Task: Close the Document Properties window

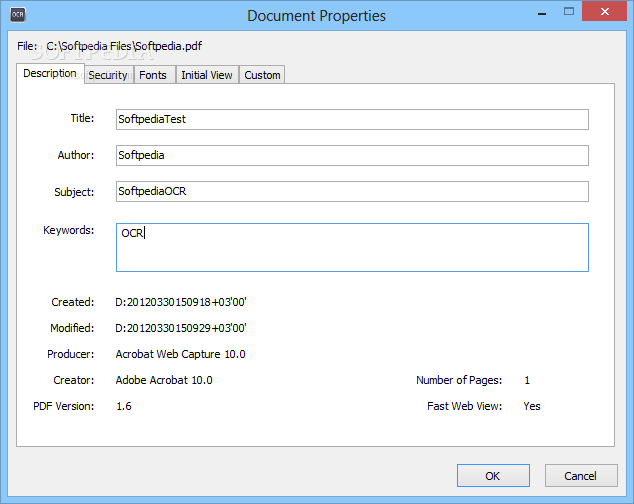Action: click(604, 11)
